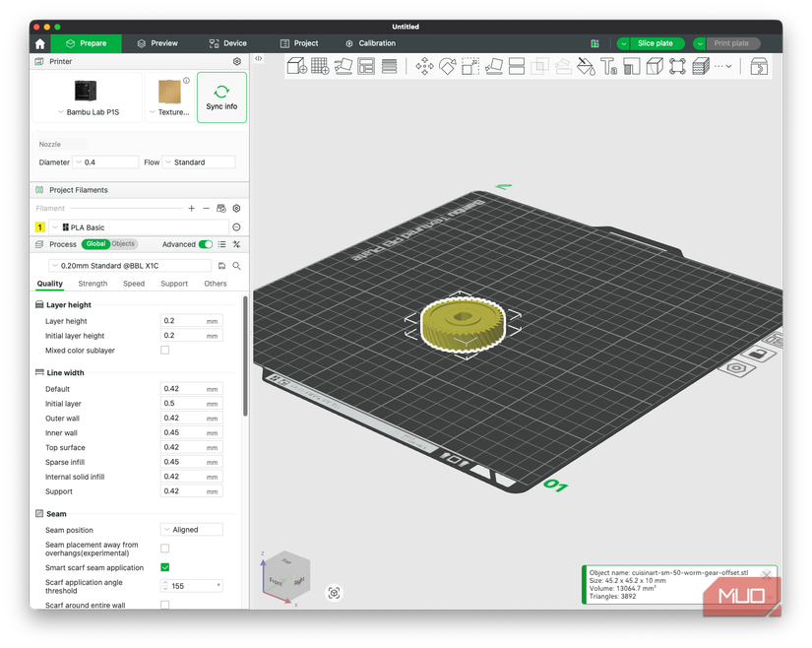This screenshot has height=648, width=812.
Task: Click the Layer height input field
Action: click(x=192, y=321)
